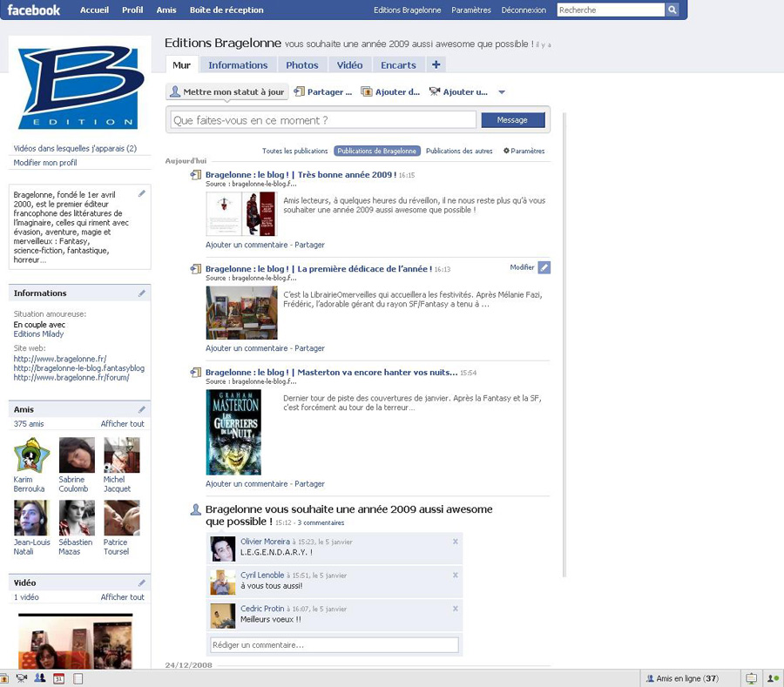Open top bar Paramètres menu
This screenshot has height=687, width=784.
(471, 10)
